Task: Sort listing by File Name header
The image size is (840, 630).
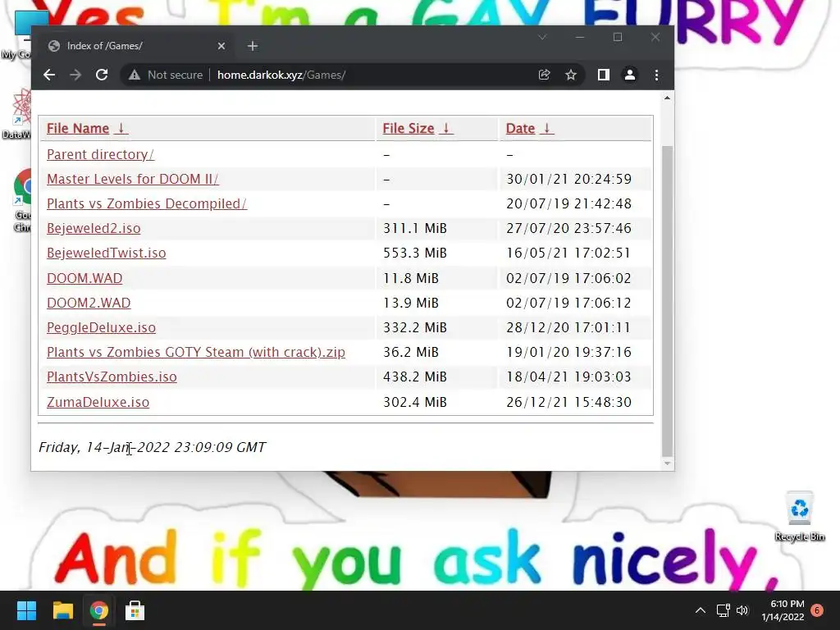Action: [x=87, y=129]
